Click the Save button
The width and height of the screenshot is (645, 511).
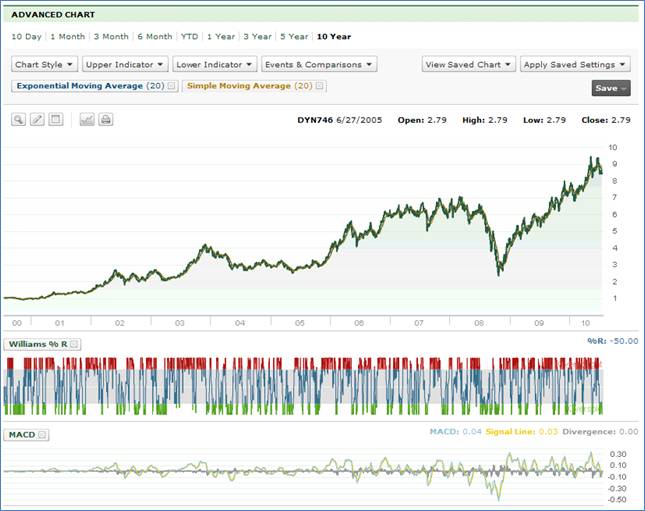click(x=611, y=88)
